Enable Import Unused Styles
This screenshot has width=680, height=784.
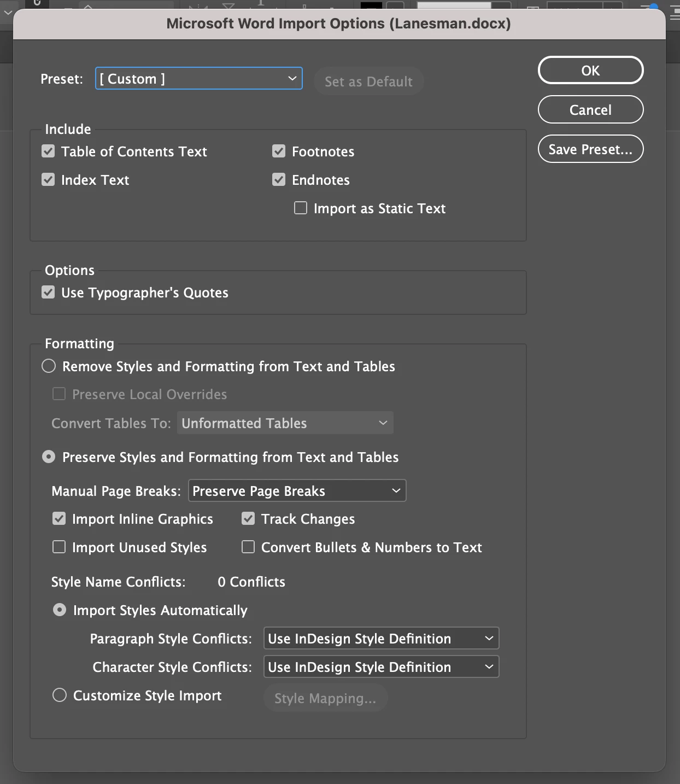pos(59,547)
